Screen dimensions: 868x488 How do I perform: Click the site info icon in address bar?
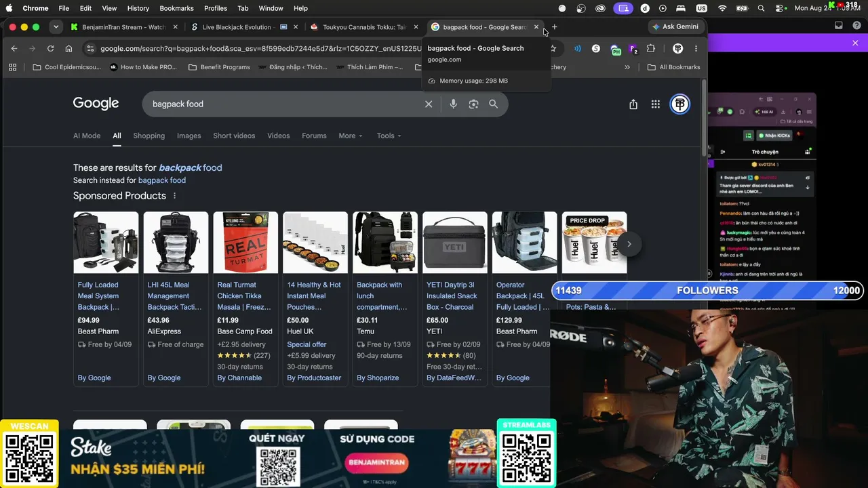pyautogui.click(x=90, y=48)
